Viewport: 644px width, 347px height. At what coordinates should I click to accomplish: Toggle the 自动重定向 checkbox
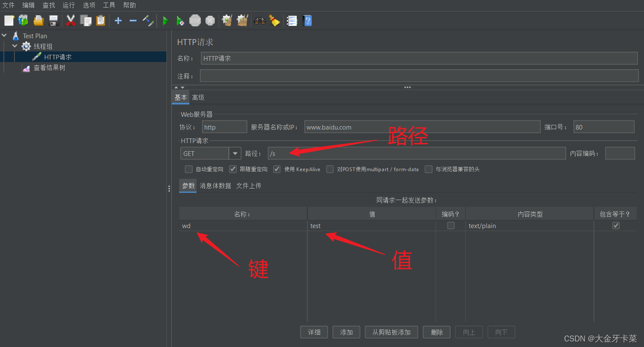click(x=189, y=169)
